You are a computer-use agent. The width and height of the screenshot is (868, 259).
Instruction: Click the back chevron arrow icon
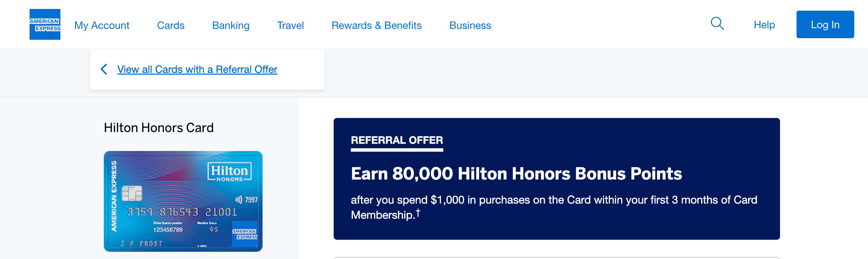[104, 69]
